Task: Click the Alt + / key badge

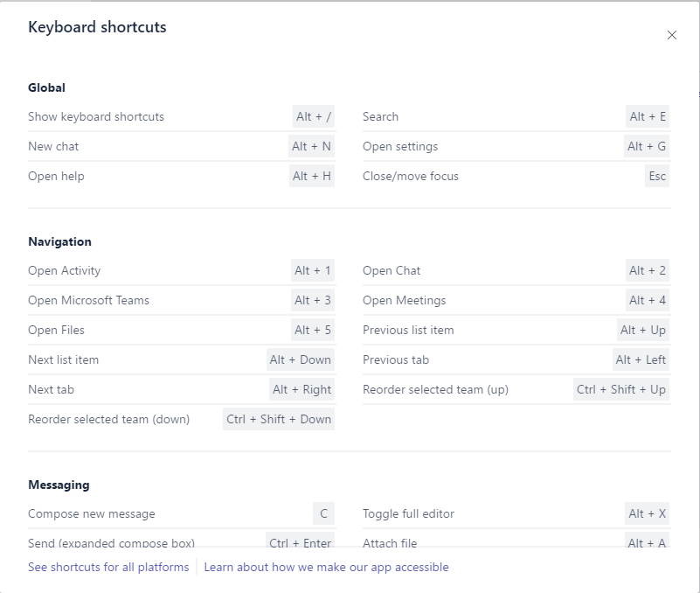Action: [x=314, y=116]
